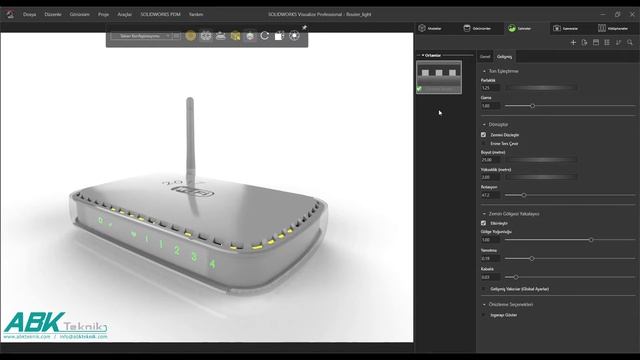Click the yellow circle render mode icon
Image resolution: width=640 pixels, height=360 pixels.
[x=190, y=36]
